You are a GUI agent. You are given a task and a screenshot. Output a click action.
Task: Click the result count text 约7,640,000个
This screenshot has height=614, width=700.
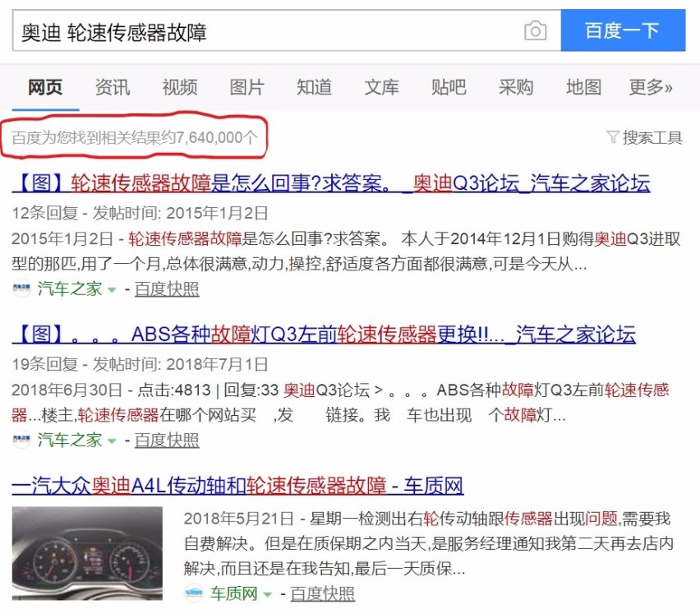click(x=210, y=137)
